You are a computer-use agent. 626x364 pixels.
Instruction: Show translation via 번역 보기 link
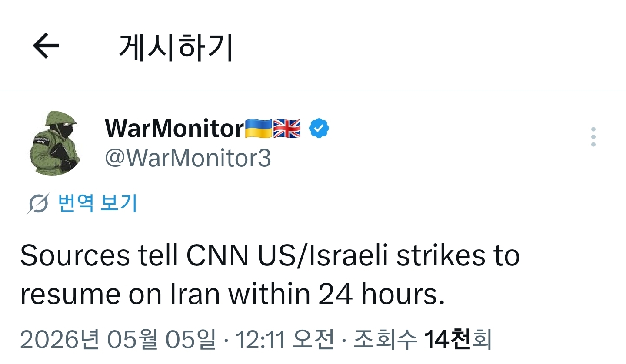[x=98, y=203]
